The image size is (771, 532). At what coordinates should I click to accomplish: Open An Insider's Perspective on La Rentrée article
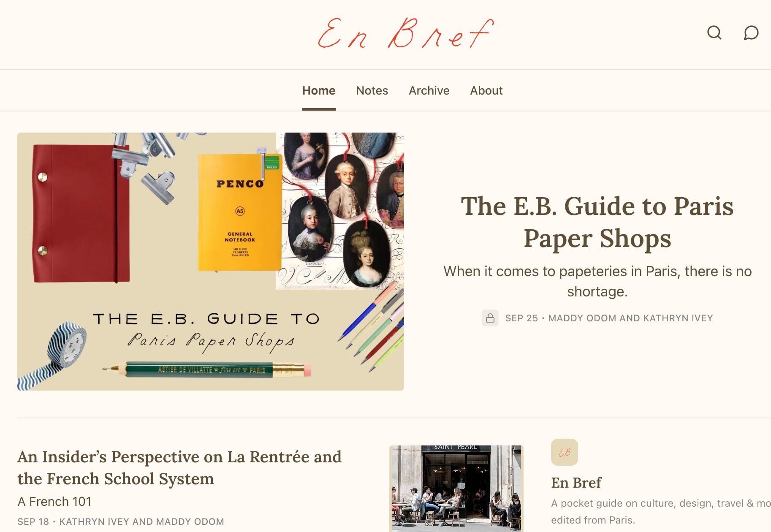click(179, 468)
